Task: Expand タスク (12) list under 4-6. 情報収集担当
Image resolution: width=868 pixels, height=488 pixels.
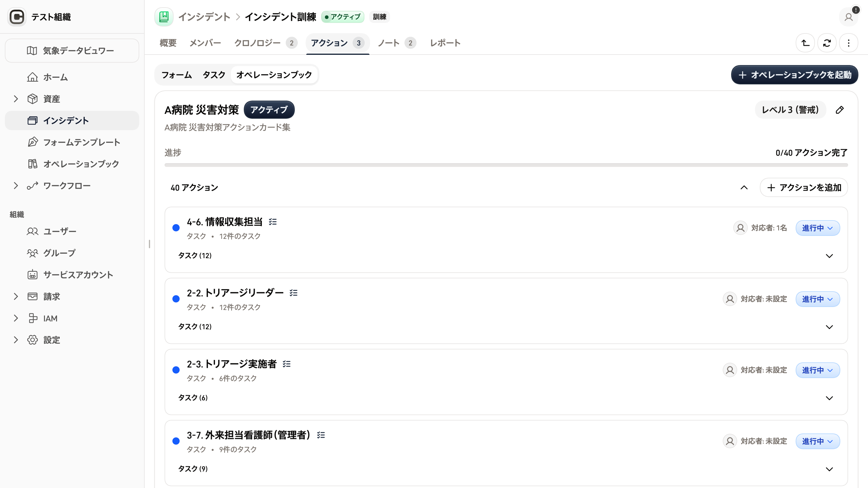Action: pos(506,256)
